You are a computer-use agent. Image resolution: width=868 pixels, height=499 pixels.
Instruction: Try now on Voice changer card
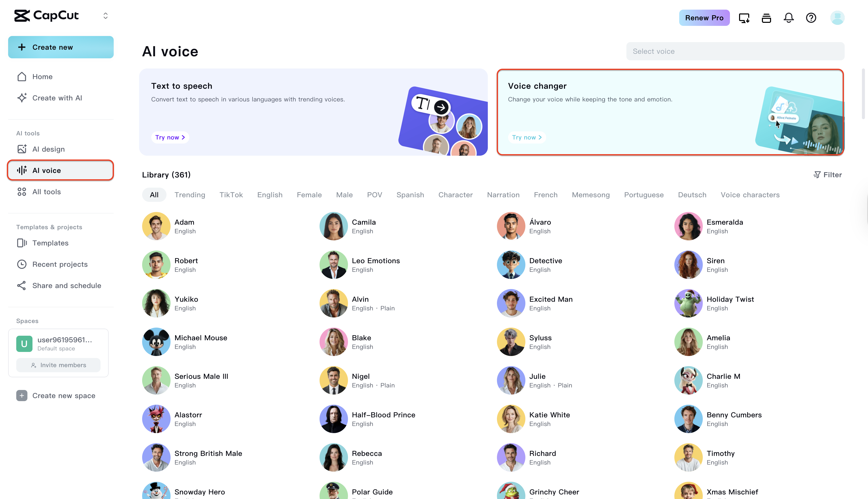click(x=526, y=137)
